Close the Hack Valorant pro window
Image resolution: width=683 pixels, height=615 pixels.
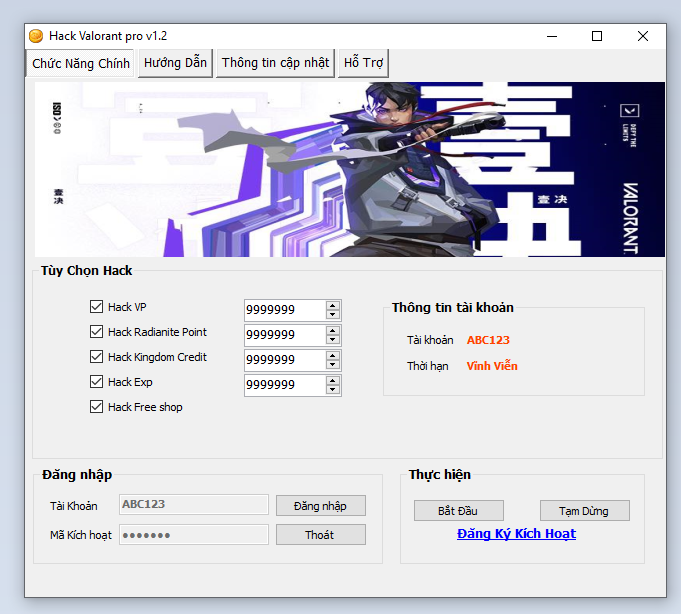[x=643, y=36]
